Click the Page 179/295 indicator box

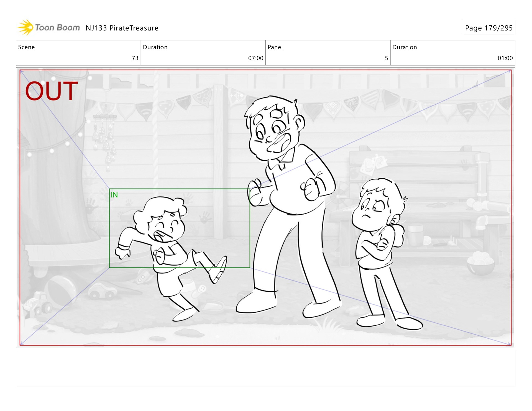point(488,28)
